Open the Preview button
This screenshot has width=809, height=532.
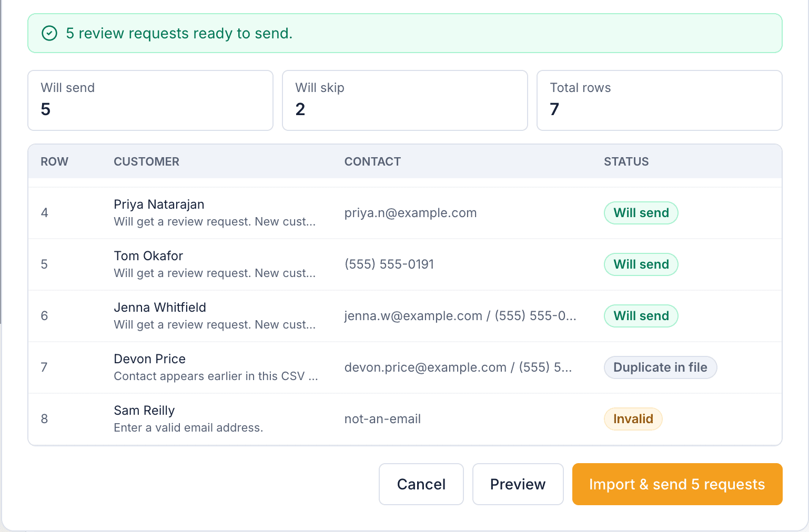[x=518, y=484]
